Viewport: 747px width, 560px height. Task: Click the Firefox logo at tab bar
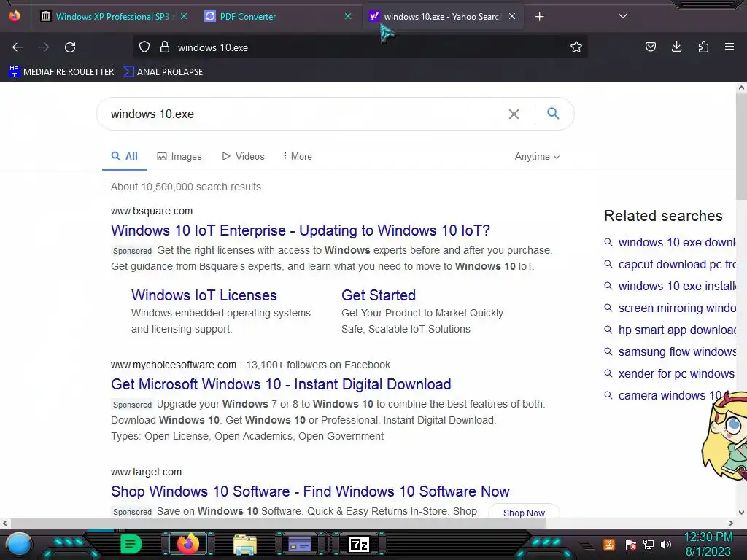coord(15,16)
